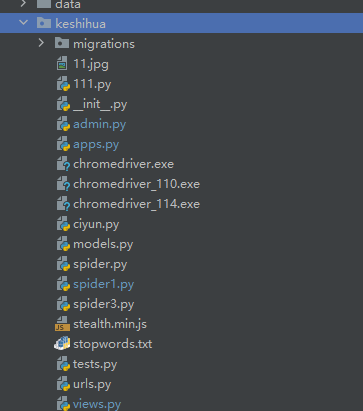Select the __init__.py file
This screenshot has height=411, width=363.
click(100, 104)
